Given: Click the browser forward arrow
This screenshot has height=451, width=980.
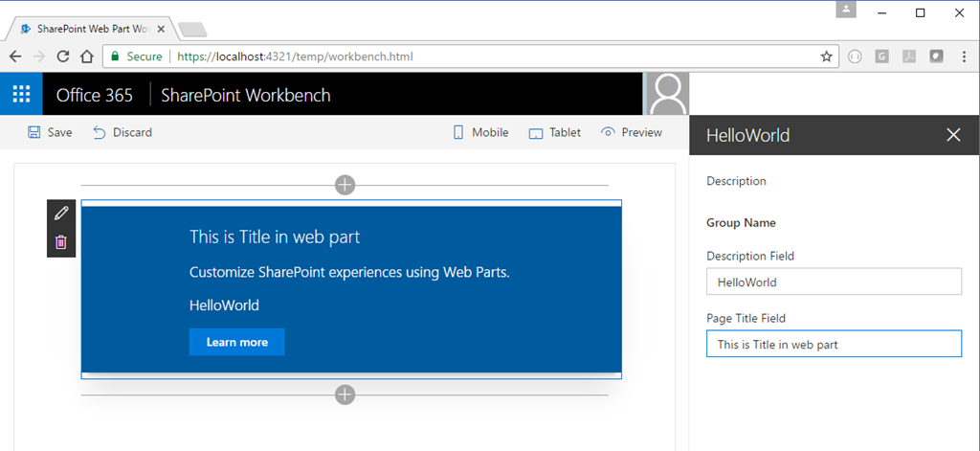Looking at the screenshot, I should (38, 56).
